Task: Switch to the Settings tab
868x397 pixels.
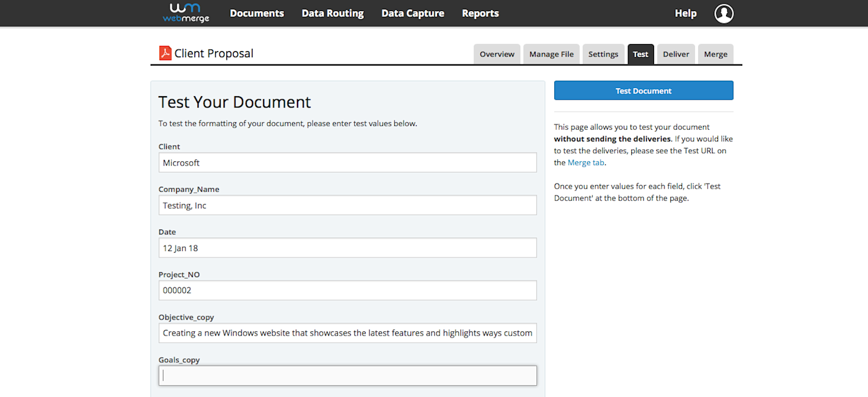Action: 603,54
